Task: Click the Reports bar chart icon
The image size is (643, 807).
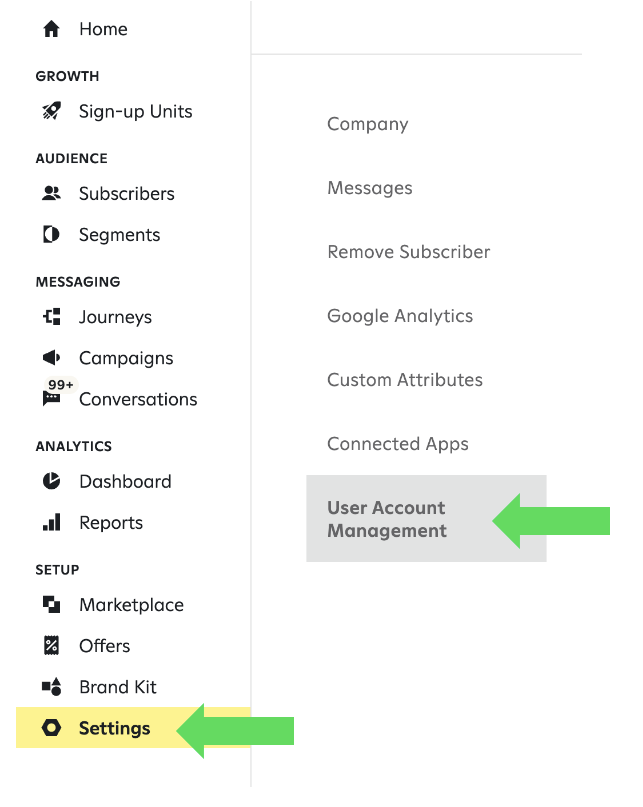Action: click(x=51, y=522)
